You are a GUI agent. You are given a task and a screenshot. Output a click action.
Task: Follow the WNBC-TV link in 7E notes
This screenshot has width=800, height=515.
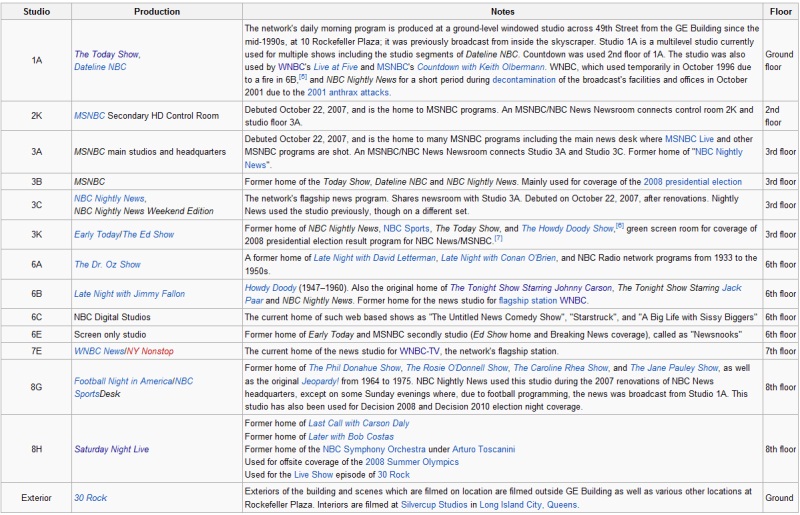(x=419, y=351)
